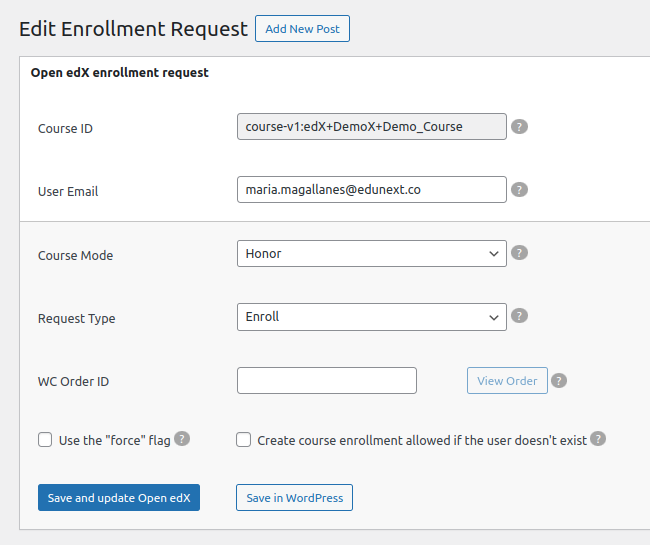
Task: Enable the Use the "force" flag checkbox
Action: click(x=45, y=440)
